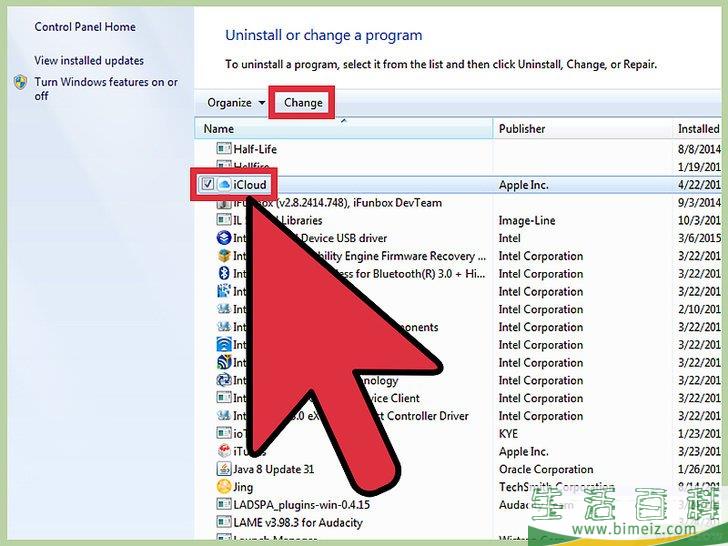Screen dimensions: 728x546
Task: Select the Jing program entry
Action: point(243,487)
